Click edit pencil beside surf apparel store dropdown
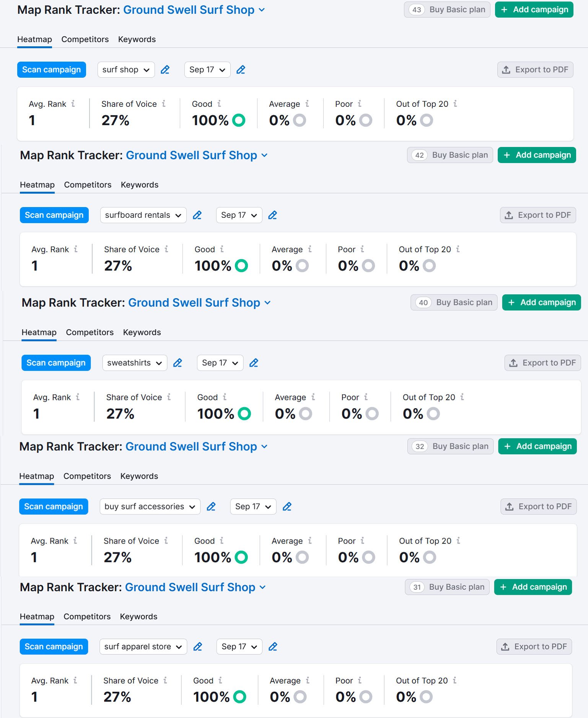 tap(197, 647)
